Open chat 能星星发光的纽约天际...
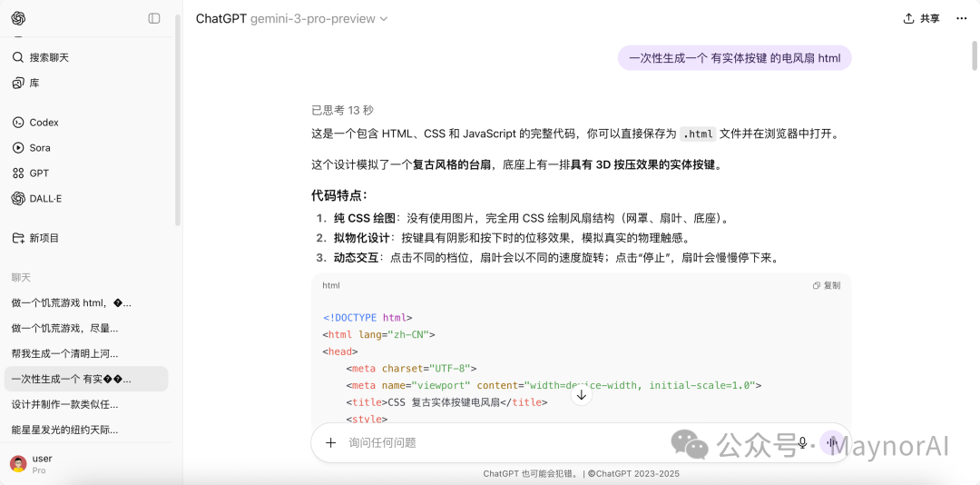Viewport: 980px width, 485px height. tap(86, 430)
